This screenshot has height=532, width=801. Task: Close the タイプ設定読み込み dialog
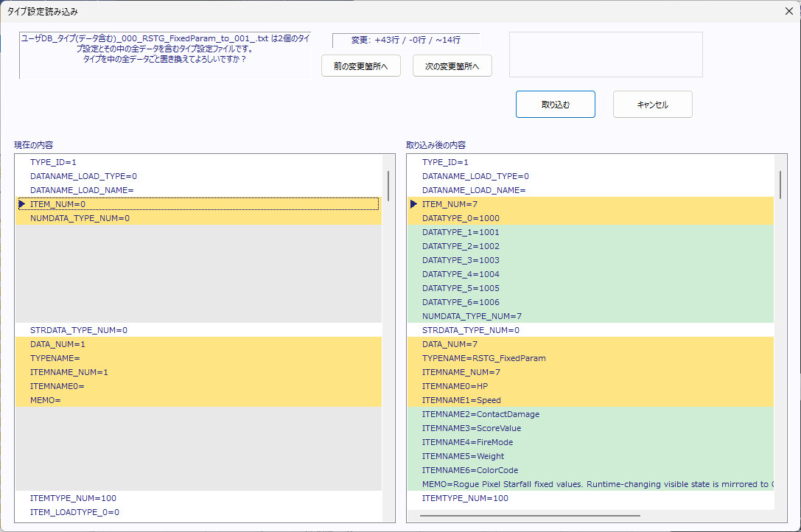coord(788,11)
